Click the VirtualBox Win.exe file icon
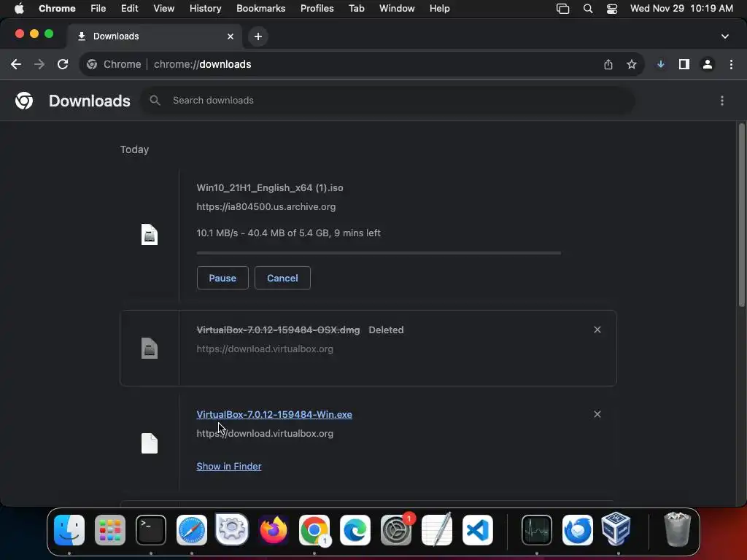 click(150, 443)
